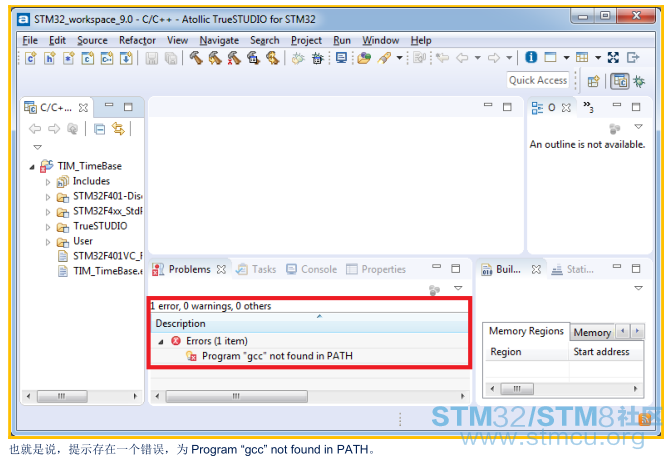Open the Open Perspective icon

(593, 81)
